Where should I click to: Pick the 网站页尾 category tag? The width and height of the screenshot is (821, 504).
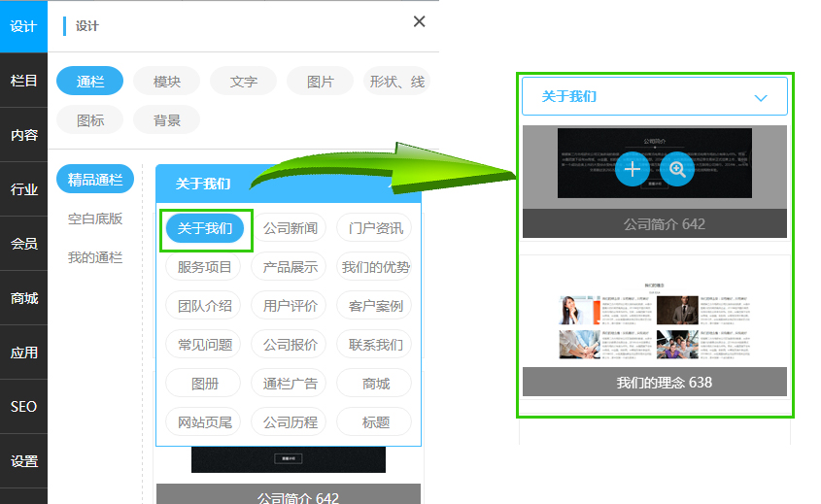[x=204, y=422]
